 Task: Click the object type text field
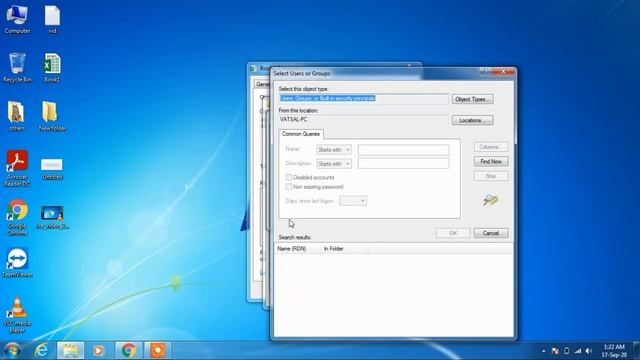point(363,98)
